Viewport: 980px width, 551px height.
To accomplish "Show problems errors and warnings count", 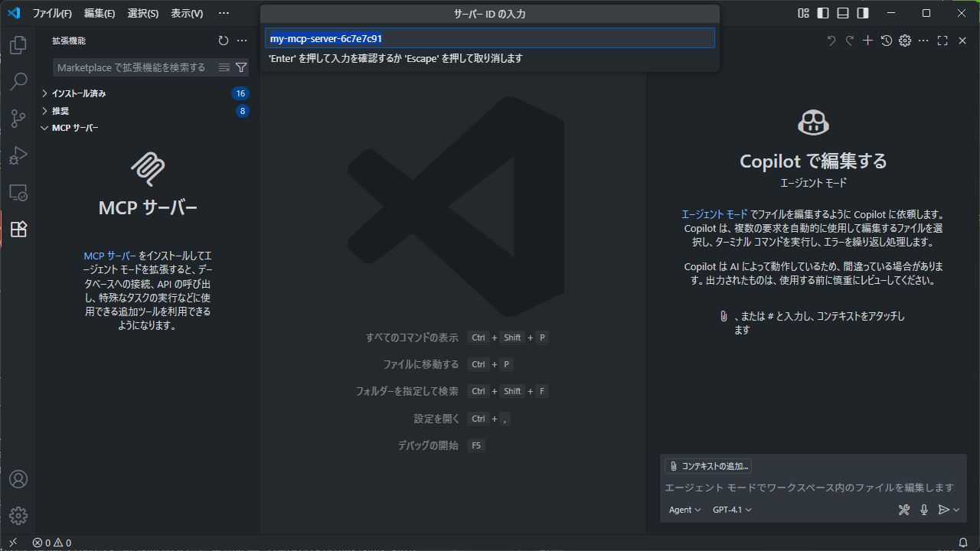I will point(51,543).
